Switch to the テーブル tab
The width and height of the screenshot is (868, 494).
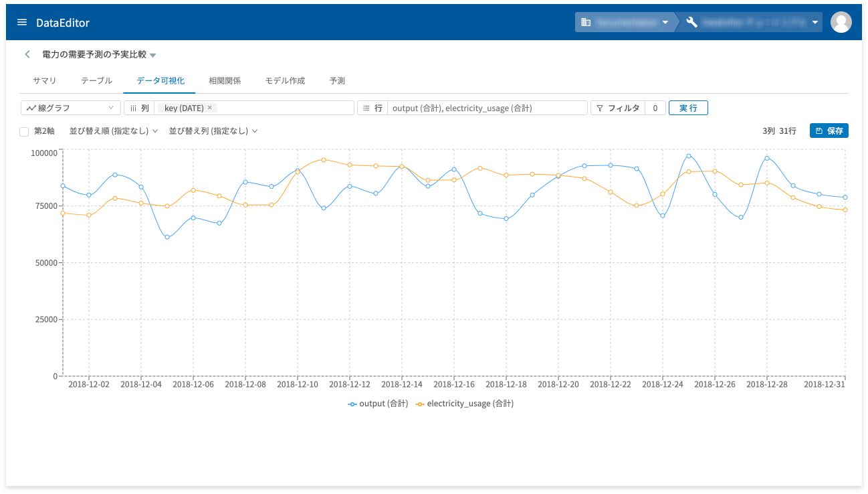[97, 80]
